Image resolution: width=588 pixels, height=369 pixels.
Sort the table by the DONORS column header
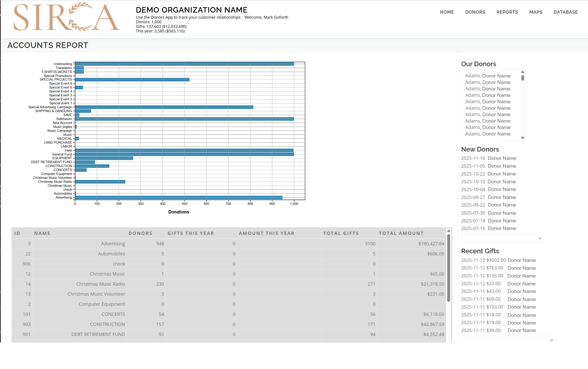(x=140, y=233)
